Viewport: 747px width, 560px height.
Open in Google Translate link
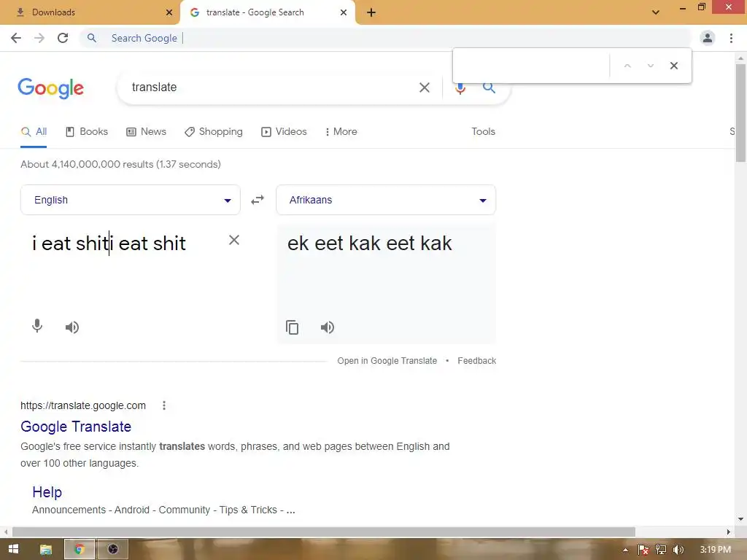(387, 361)
